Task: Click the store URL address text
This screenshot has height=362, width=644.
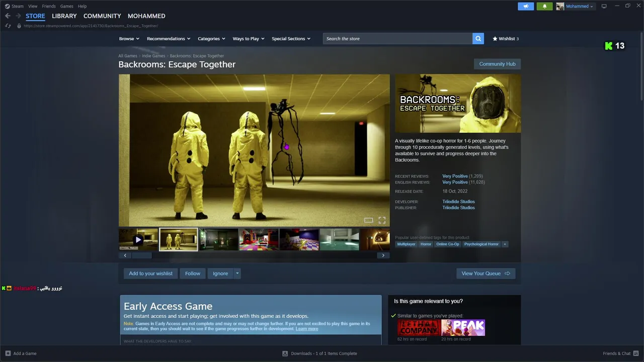Action: pyautogui.click(x=91, y=26)
